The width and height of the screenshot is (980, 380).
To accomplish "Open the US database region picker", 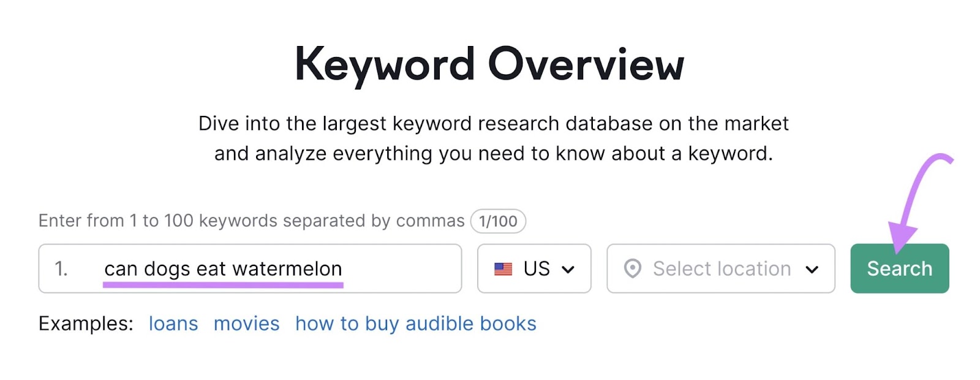I will coord(533,268).
